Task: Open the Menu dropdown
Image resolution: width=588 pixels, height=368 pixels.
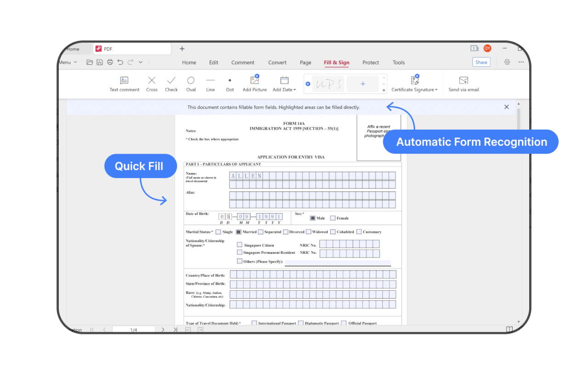Action: click(68, 62)
